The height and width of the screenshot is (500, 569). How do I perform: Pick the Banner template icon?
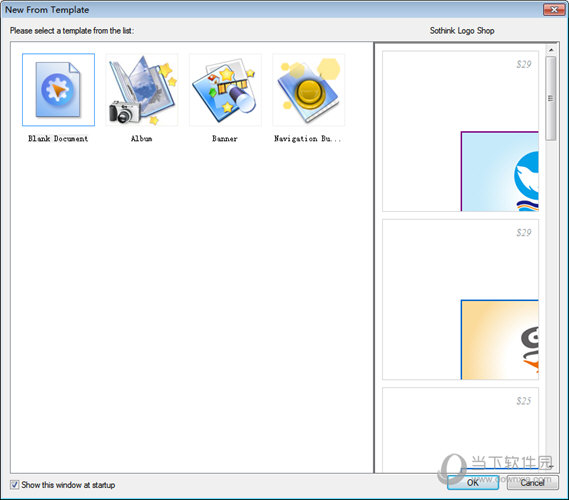[225, 90]
